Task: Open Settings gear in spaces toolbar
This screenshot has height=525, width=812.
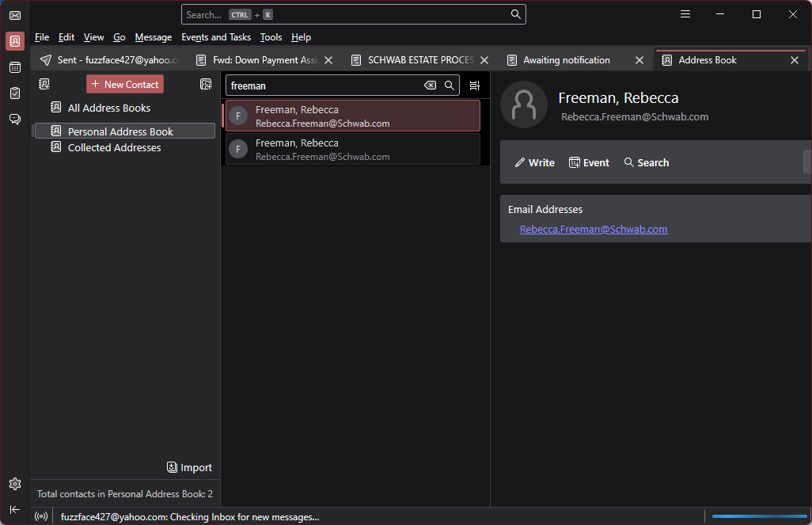Action: pyautogui.click(x=15, y=484)
